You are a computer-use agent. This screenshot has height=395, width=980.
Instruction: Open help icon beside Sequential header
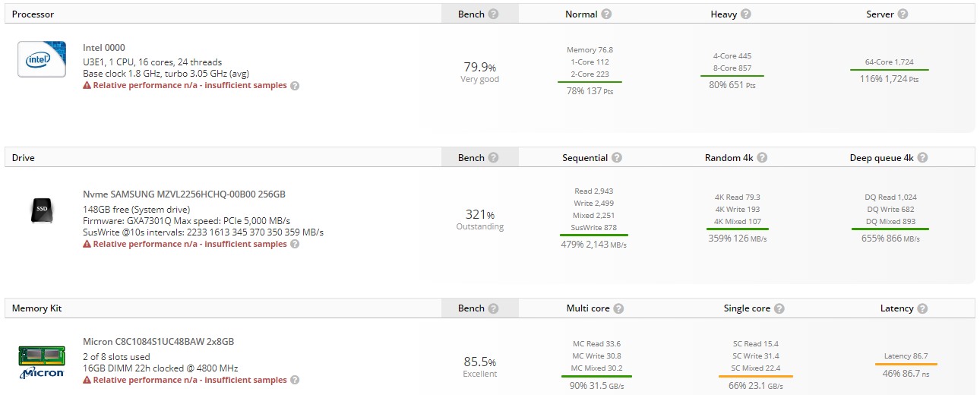[617, 157]
